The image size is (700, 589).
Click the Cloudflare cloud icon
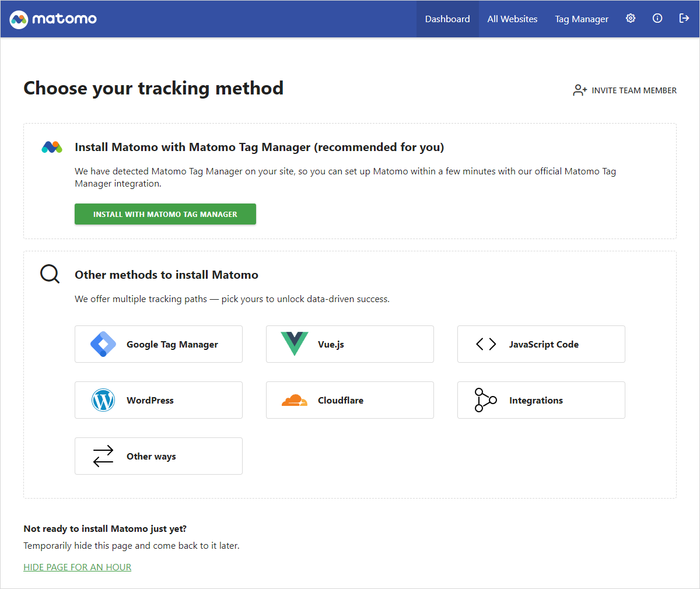[x=295, y=400]
